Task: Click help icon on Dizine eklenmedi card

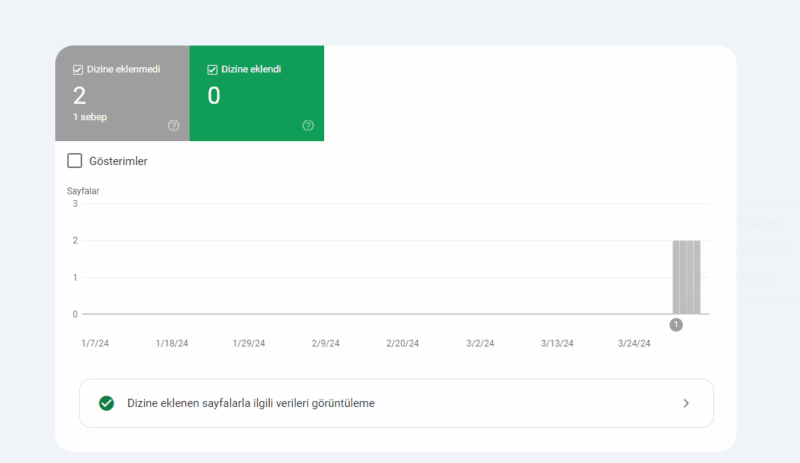Action: [x=174, y=126]
